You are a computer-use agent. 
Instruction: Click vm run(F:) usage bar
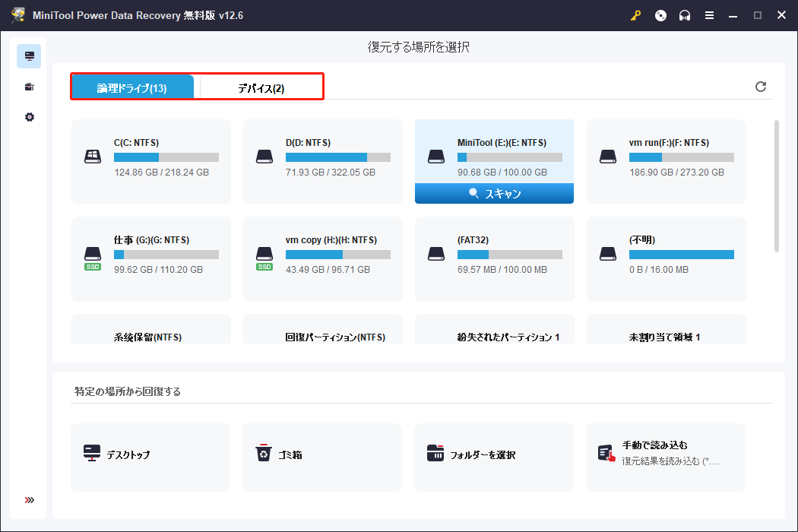tap(682, 157)
